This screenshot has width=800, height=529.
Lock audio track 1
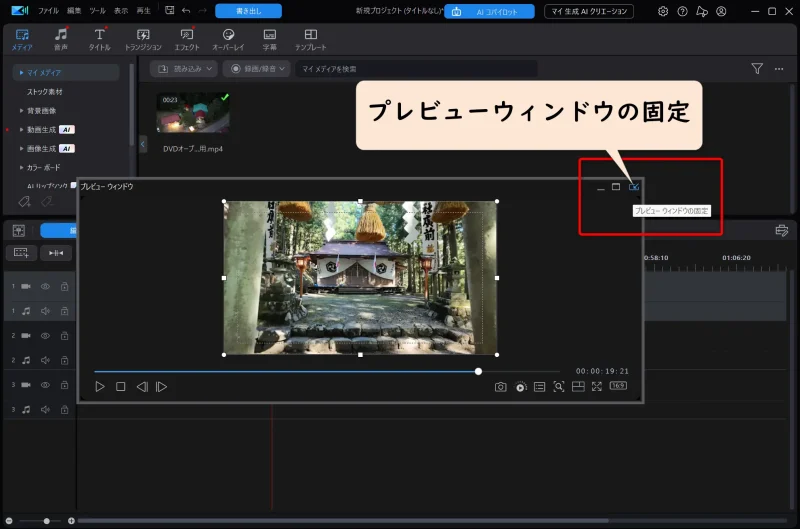tap(64, 311)
